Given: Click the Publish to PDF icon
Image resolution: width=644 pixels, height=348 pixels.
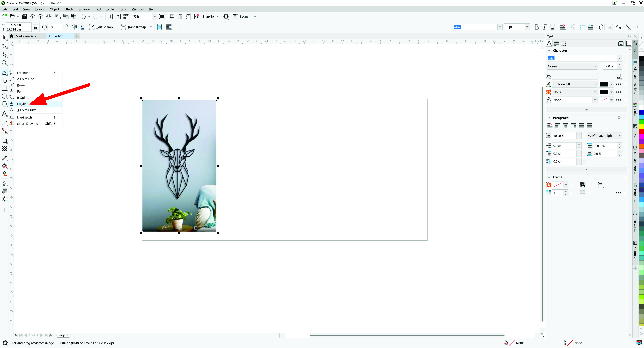Looking at the screenshot, I should 126,17.
